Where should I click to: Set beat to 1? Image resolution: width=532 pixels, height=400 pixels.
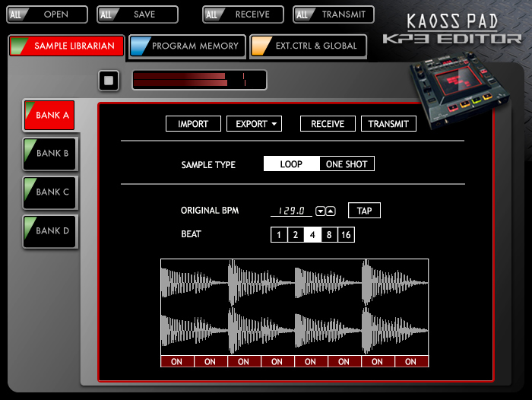tap(279, 235)
